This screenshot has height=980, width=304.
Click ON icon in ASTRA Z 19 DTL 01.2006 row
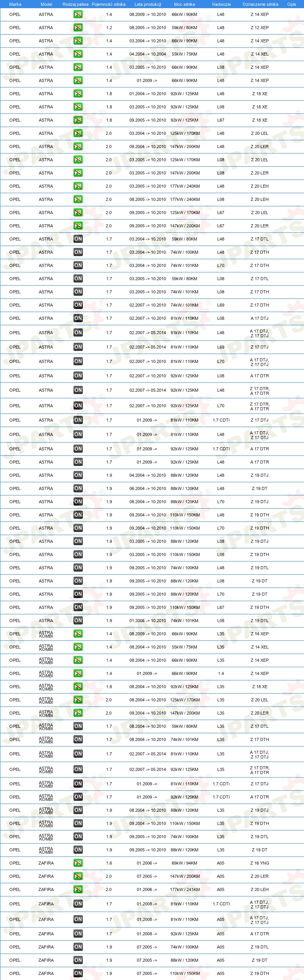(78, 621)
